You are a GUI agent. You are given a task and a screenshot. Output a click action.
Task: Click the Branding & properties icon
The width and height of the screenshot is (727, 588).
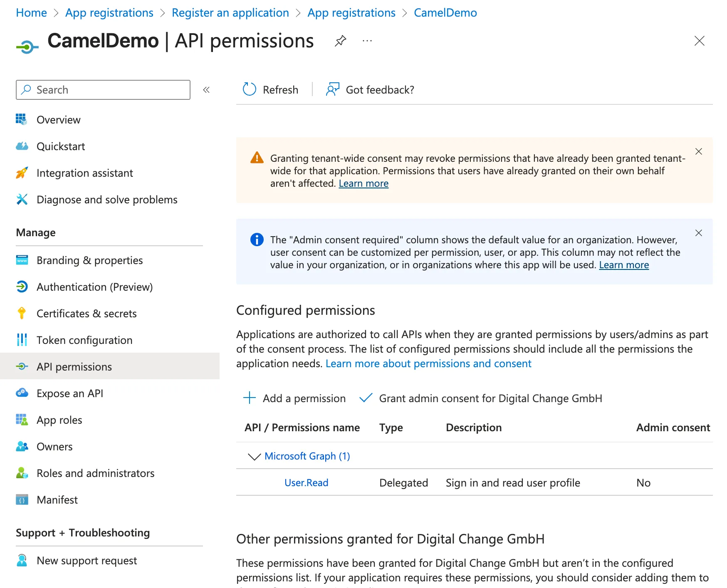22,260
